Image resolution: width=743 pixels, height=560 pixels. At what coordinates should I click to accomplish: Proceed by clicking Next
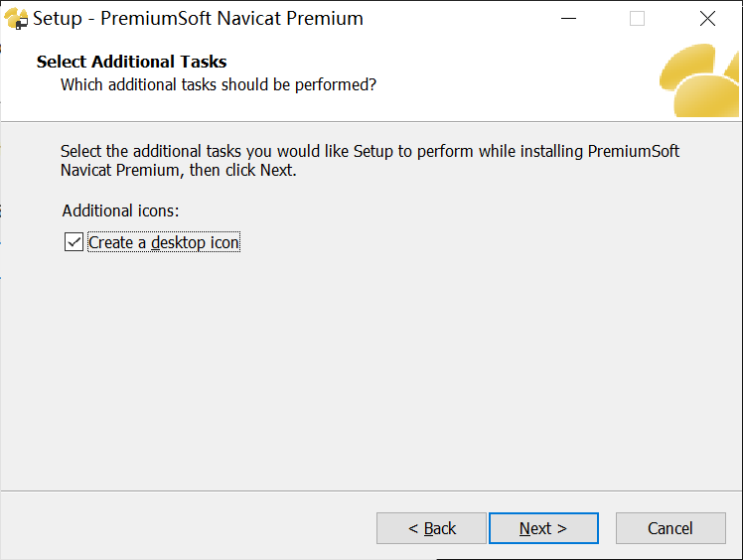(x=543, y=528)
